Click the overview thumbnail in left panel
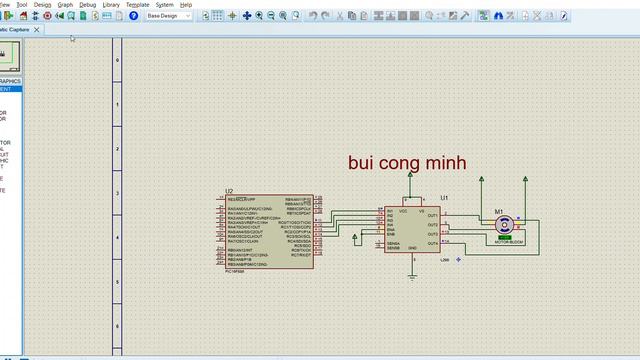The width and height of the screenshot is (640, 360). tap(10, 56)
